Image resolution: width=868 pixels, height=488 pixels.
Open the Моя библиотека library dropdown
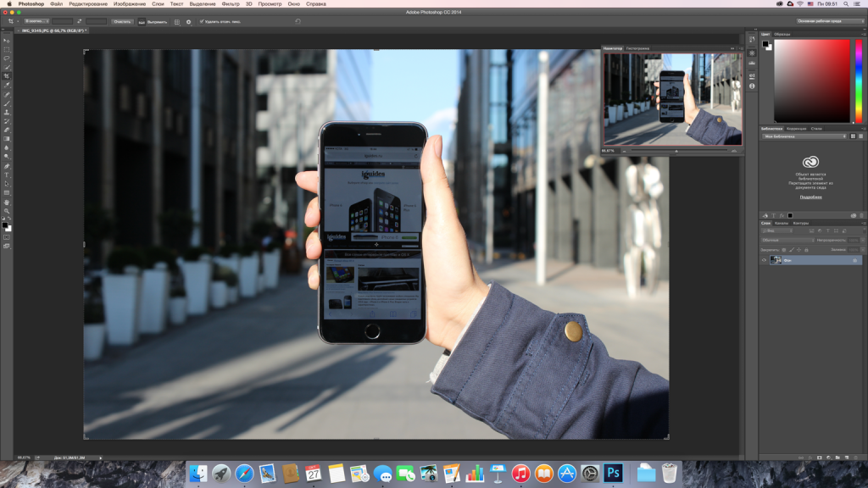click(804, 136)
